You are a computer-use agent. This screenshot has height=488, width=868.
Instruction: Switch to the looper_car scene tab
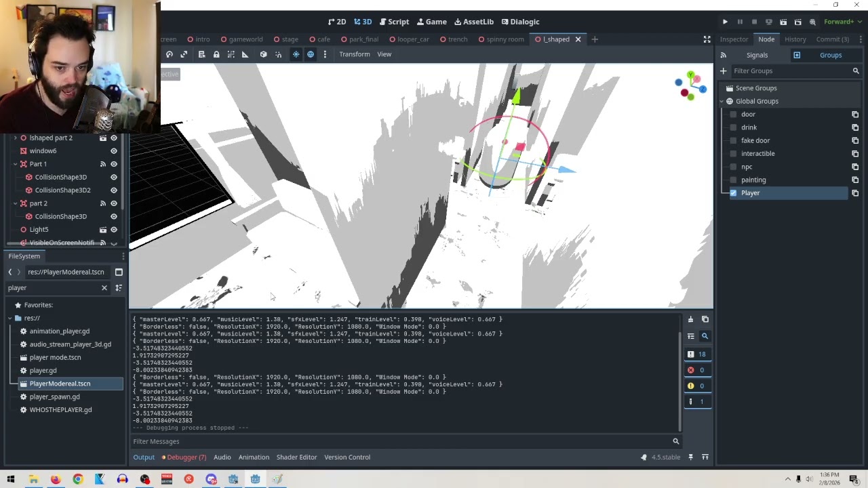409,39
